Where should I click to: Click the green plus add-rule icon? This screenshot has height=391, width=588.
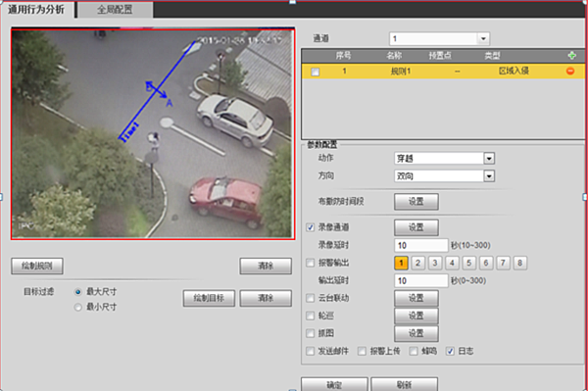click(x=571, y=56)
